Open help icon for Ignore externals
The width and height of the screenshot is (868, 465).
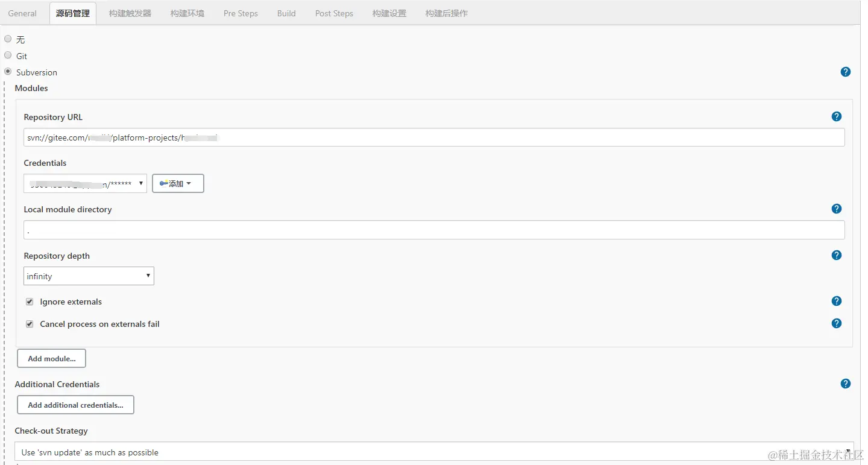[836, 301]
